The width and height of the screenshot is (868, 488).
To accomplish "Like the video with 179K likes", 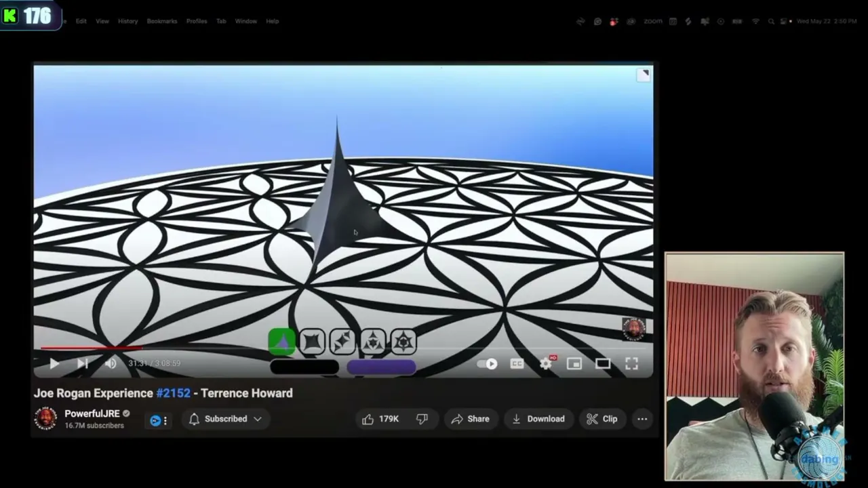I will 381,419.
